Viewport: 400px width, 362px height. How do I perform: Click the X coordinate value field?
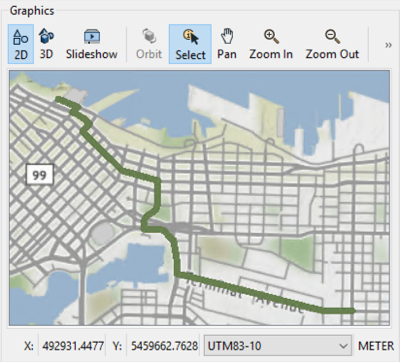point(73,346)
